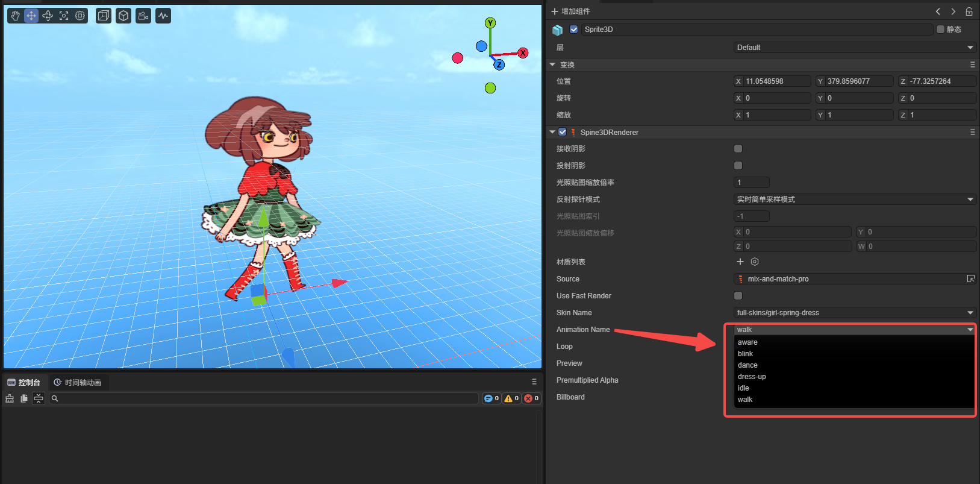Toggle the console error count filter
Image resolution: width=980 pixels, height=484 pixels.
(x=531, y=398)
